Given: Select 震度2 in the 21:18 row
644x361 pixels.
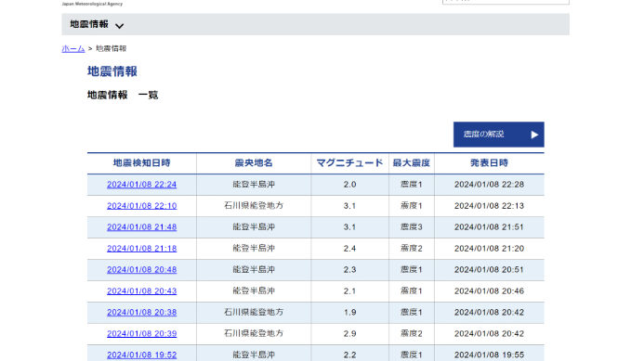Looking at the screenshot, I should 411,249.
